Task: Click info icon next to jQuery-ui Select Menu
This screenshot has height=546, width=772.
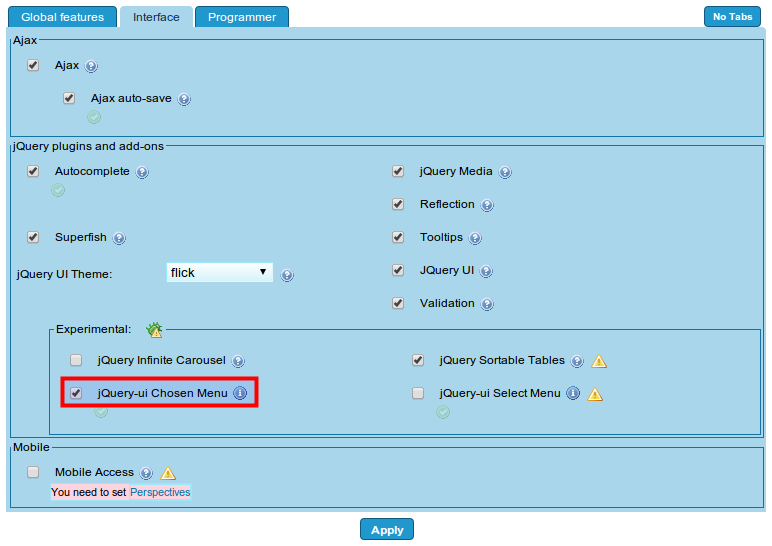Action: [573, 394]
